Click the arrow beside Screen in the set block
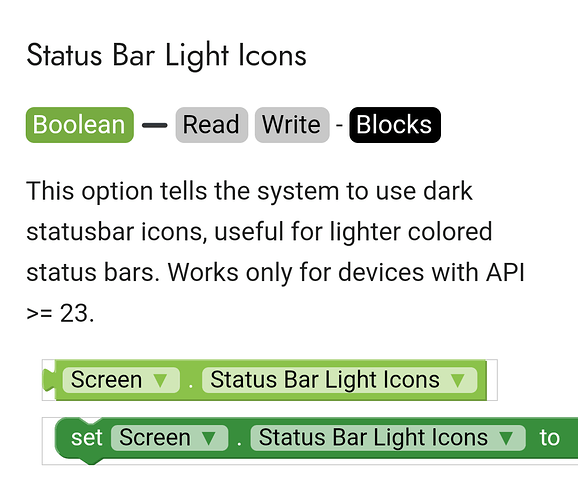Viewport: 578px width, 500px height. (209, 438)
